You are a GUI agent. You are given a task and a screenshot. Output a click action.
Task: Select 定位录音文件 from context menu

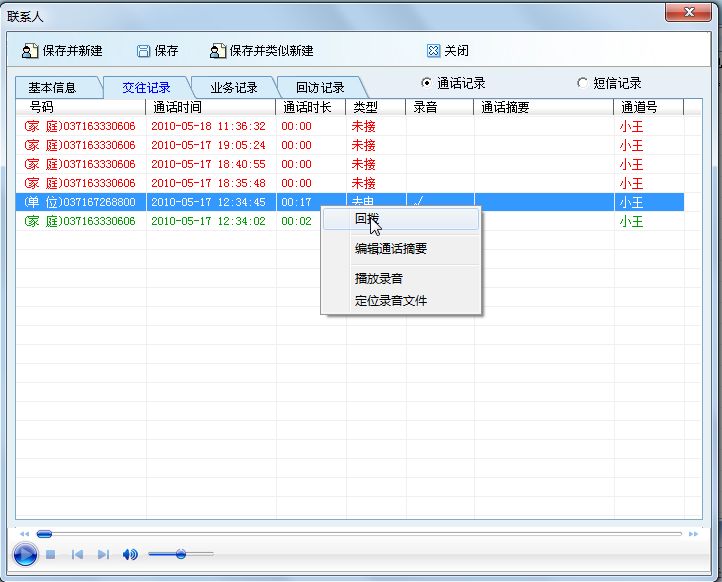391,300
